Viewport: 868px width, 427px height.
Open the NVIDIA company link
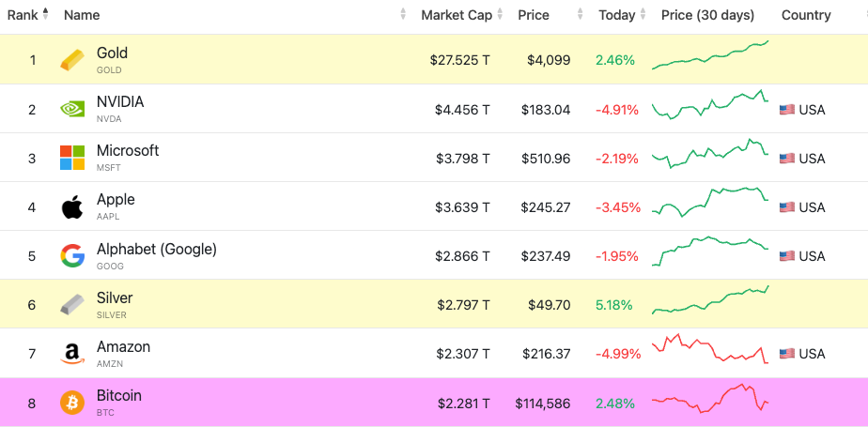tap(120, 102)
